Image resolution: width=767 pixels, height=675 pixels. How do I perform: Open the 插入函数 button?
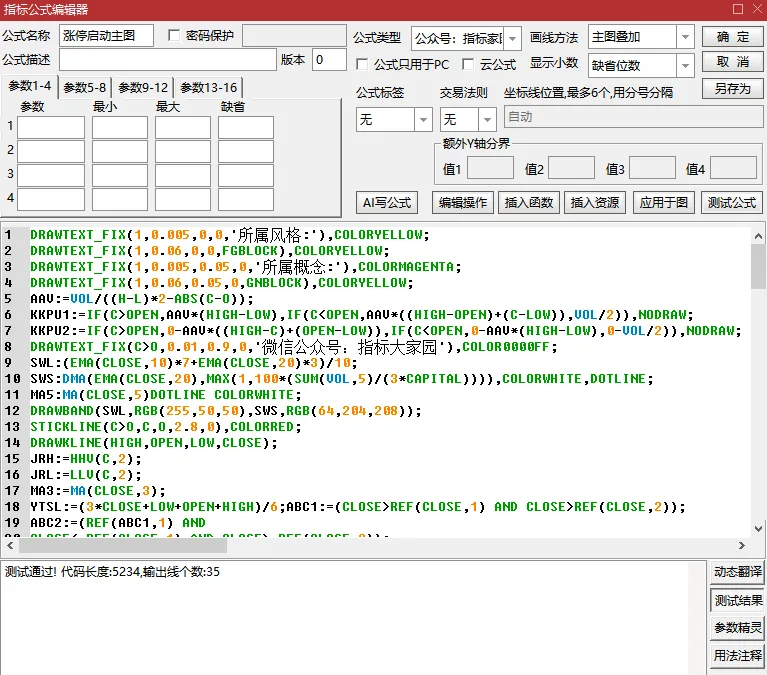coord(529,202)
